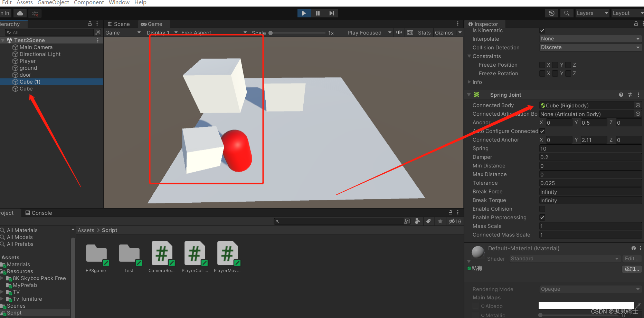The width and height of the screenshot is (644, 318).
Task: Enable Freeze Position X constraint
Action: (x=542, y=65)
